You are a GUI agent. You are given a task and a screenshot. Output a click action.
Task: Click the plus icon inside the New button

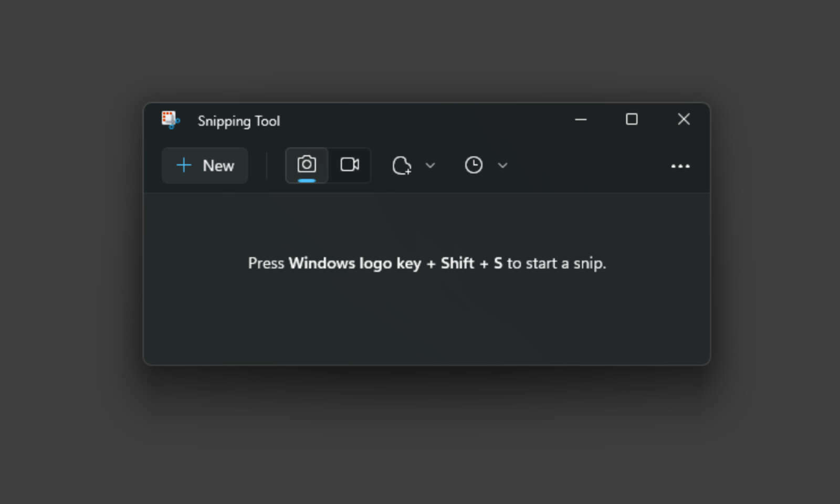point(183,165)
